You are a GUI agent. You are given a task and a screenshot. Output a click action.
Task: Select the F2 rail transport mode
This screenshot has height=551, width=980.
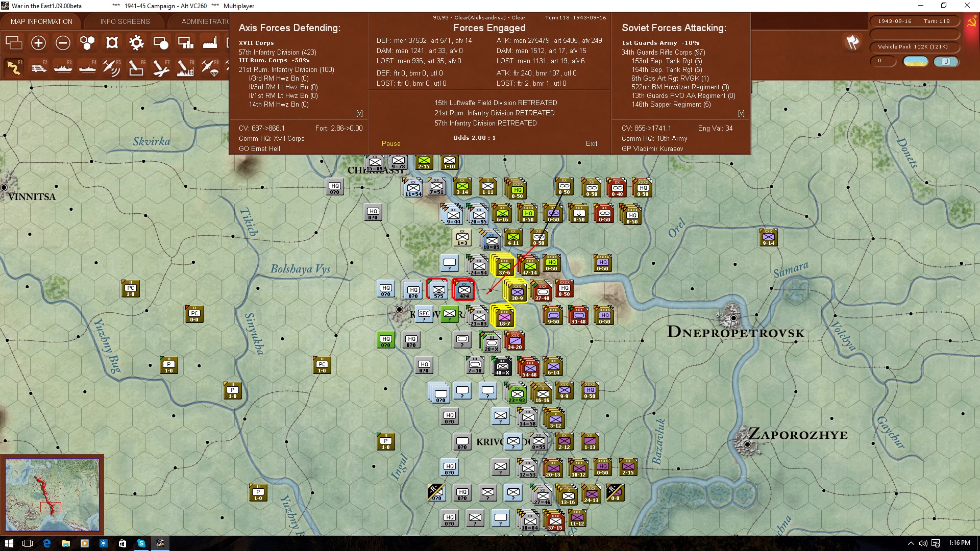[39, 67]
